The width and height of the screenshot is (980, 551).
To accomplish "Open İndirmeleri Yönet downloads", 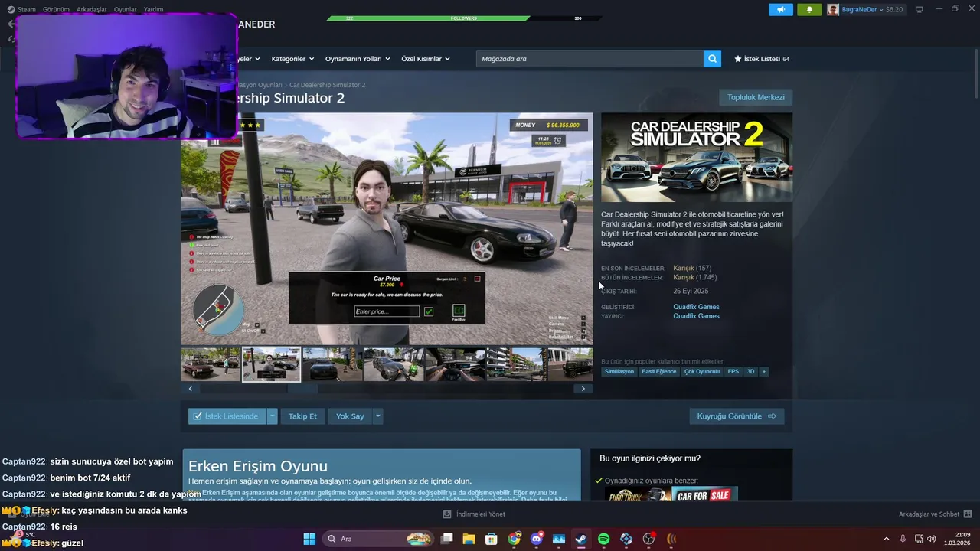I will 475,514.
